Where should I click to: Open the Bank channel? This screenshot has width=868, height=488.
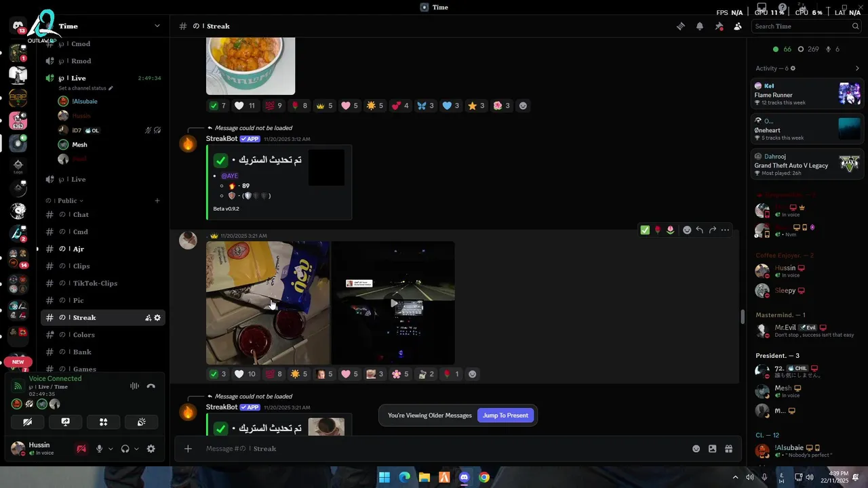(103, 352)
